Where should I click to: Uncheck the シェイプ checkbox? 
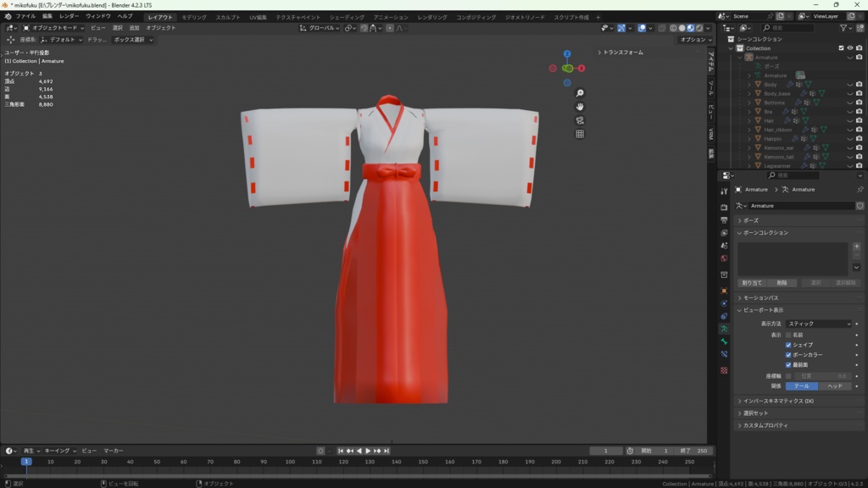[788, 345]
